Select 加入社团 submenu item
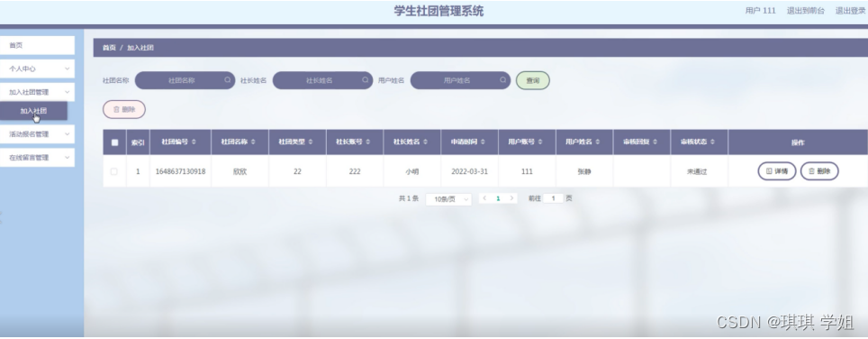Screen dimensions: 868x339 [x=33, y=111]
